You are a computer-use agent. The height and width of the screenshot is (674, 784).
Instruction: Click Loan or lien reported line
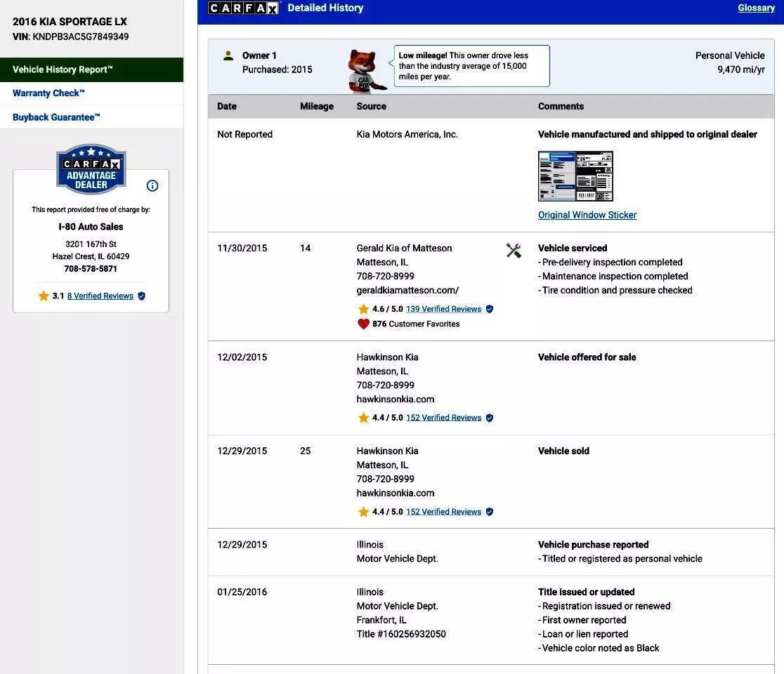click(x=583, y=634)
